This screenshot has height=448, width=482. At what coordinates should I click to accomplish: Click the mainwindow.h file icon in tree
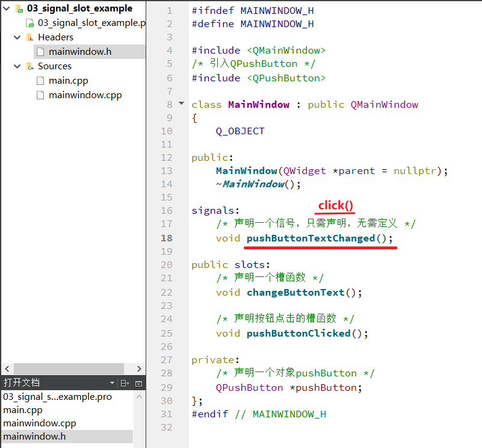click(40, 52)
